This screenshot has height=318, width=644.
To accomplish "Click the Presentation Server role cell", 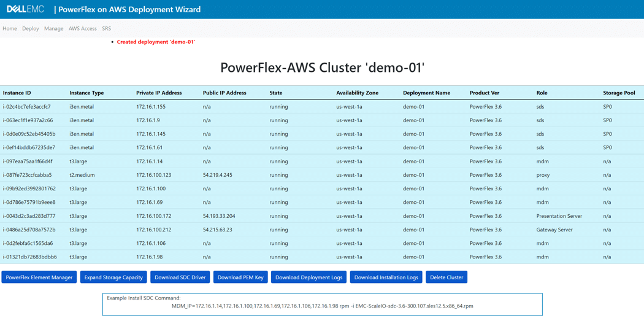I will [558, 216].
